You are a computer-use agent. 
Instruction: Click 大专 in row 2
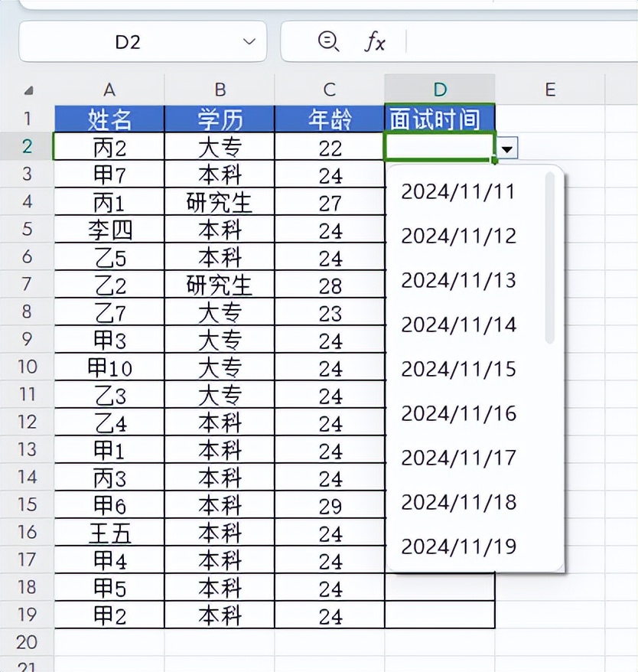pos(220,147)
